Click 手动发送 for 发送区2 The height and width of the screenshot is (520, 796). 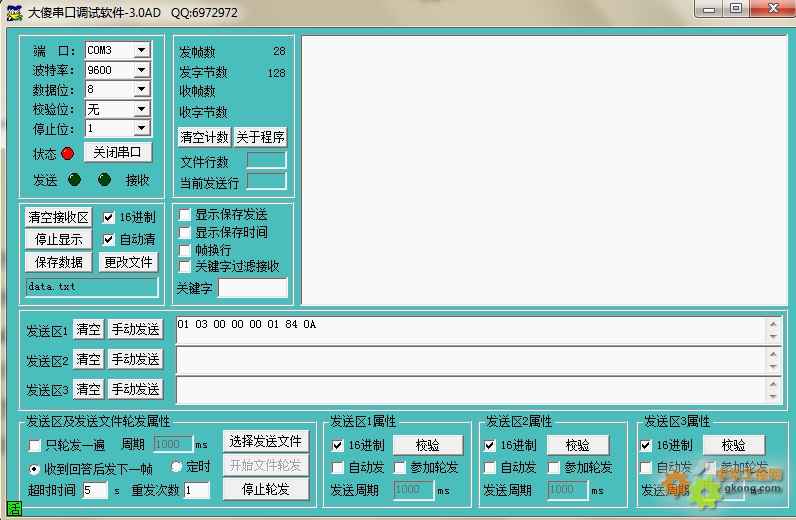click(136, 360)
